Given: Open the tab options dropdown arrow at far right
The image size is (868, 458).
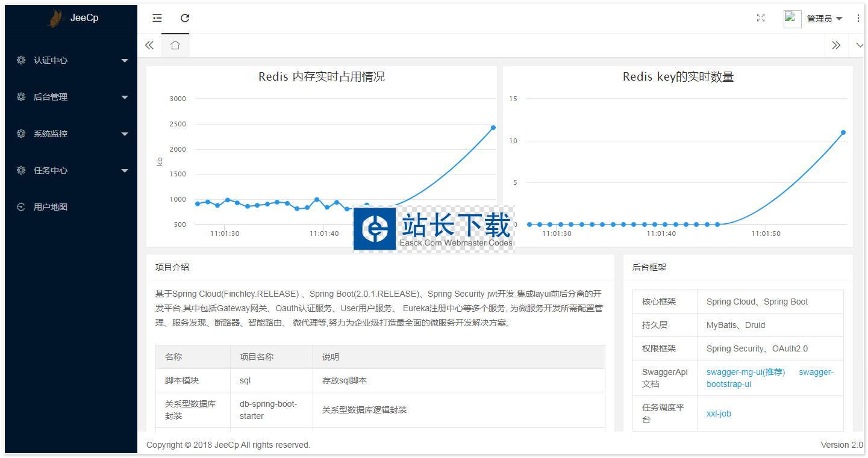Looking at the screenshot, I should pyautogui.click(x=860, y=45).
